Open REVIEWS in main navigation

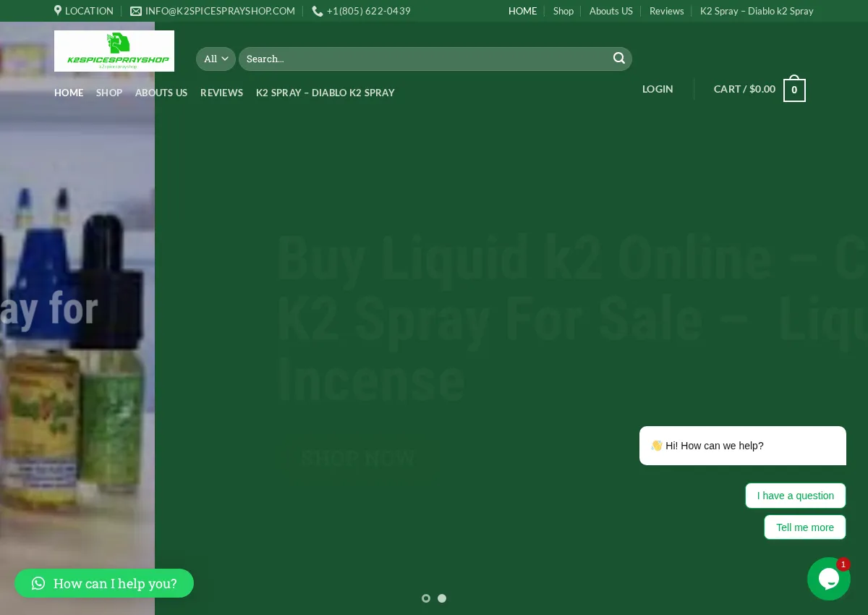click(221, 93)
